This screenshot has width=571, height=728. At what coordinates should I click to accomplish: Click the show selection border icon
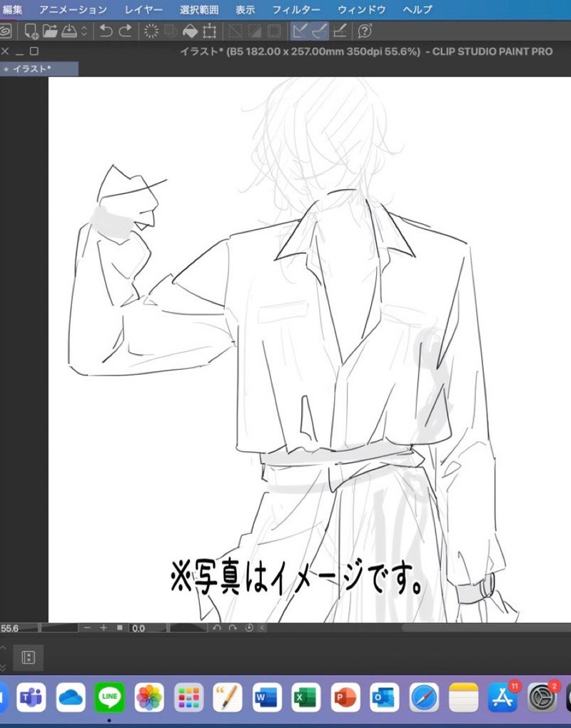coord(274,31)
